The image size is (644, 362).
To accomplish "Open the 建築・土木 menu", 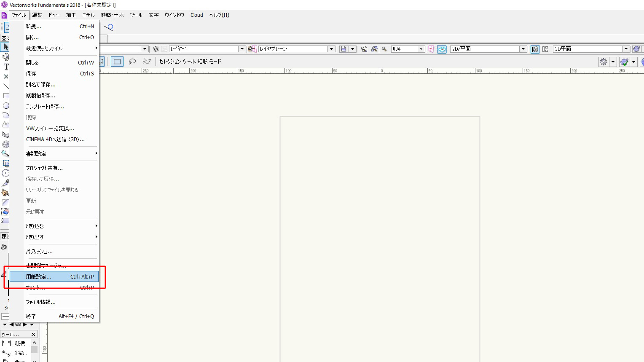I will [112, 15].
